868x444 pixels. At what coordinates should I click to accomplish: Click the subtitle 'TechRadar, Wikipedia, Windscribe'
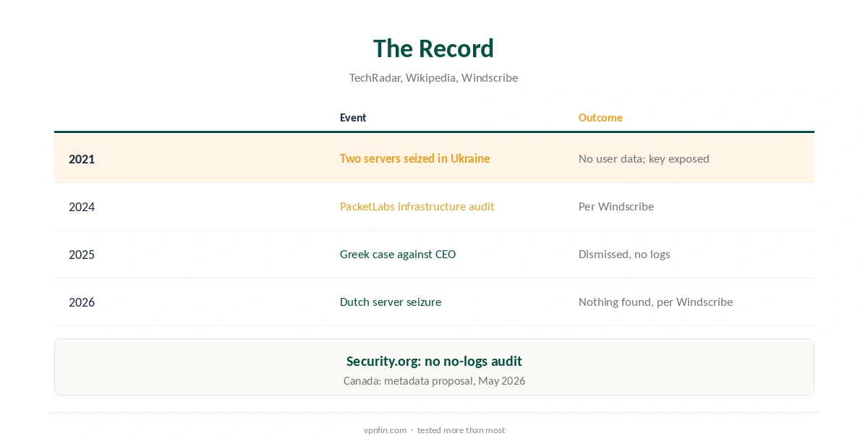pyautogui.click(x=433, y=77)
